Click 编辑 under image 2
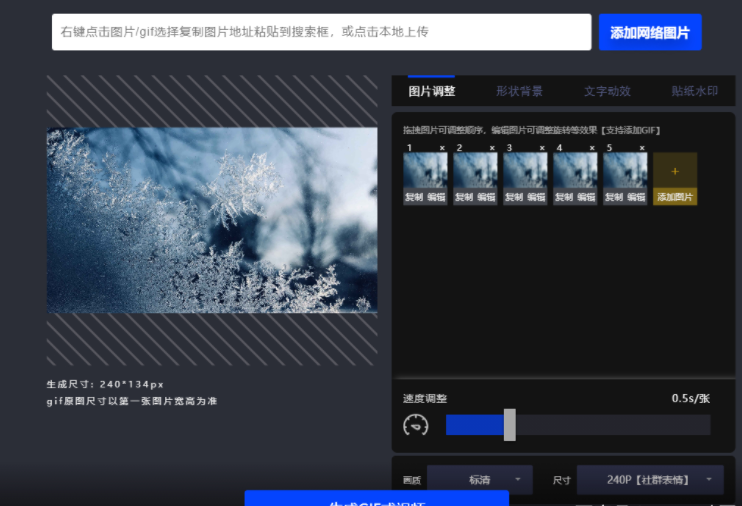Image resolution: width=742 pixels, height=506 pixels. [x=486, y=197]
